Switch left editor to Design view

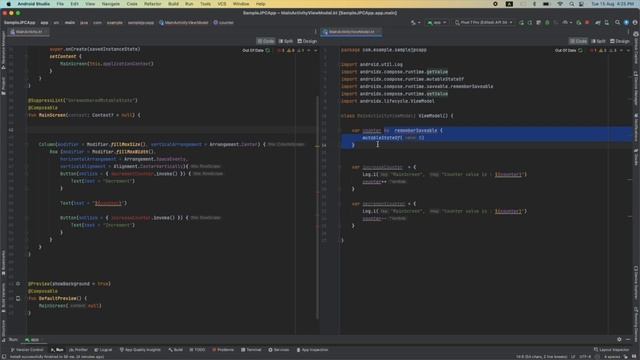(307, 41)
